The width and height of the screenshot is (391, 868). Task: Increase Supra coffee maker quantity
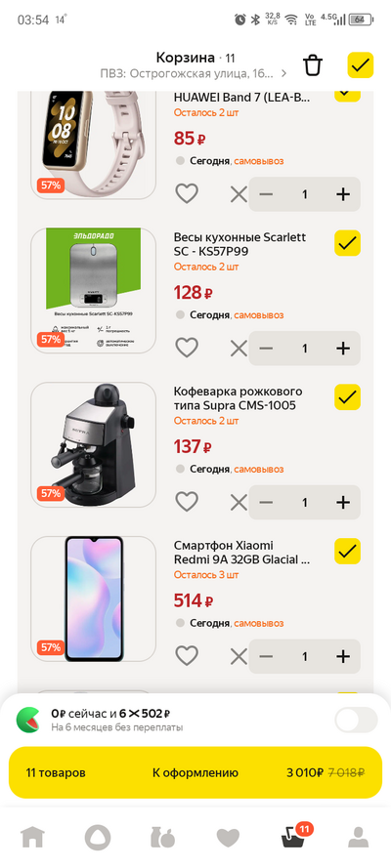(x=343, y=502)
